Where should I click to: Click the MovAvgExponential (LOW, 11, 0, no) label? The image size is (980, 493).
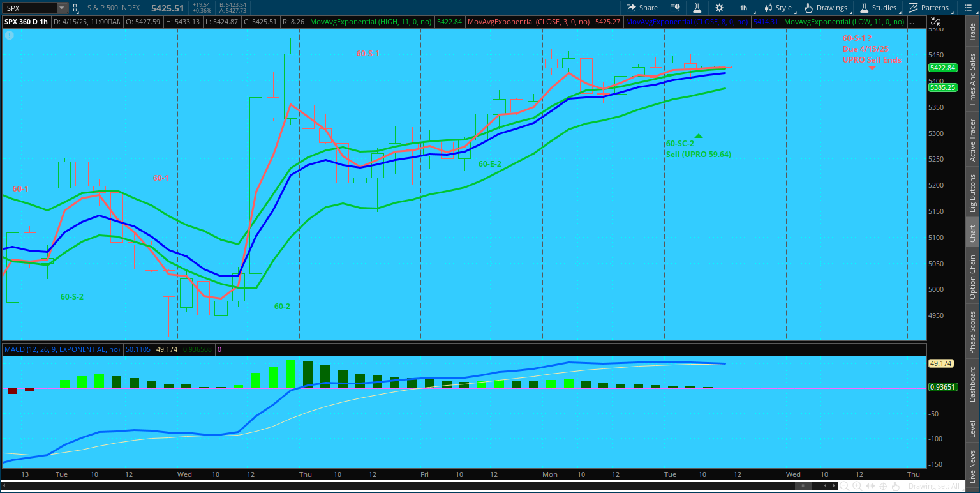[x=843, y=22]
